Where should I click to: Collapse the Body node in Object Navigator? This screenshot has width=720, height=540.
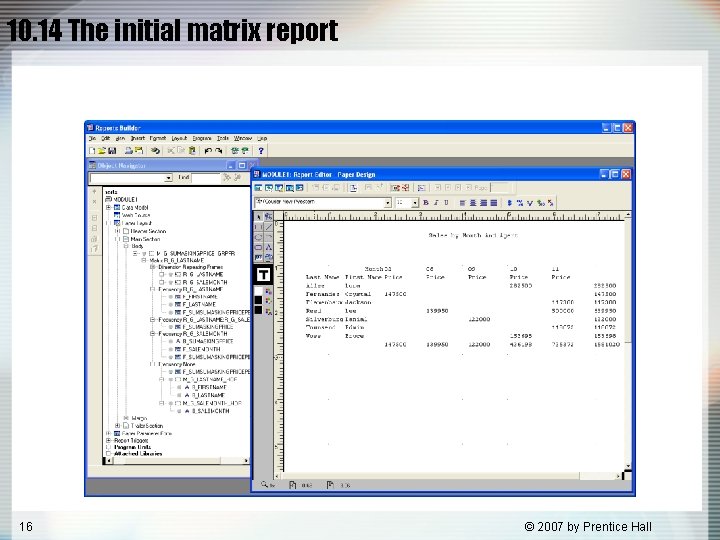pyautogui.click(x=126, y=246)
